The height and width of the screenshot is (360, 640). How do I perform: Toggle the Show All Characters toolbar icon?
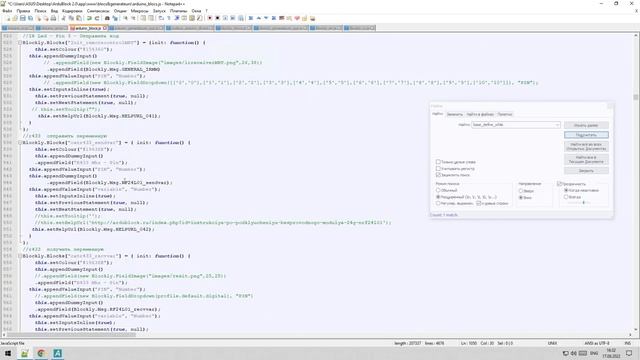(169, 18)
